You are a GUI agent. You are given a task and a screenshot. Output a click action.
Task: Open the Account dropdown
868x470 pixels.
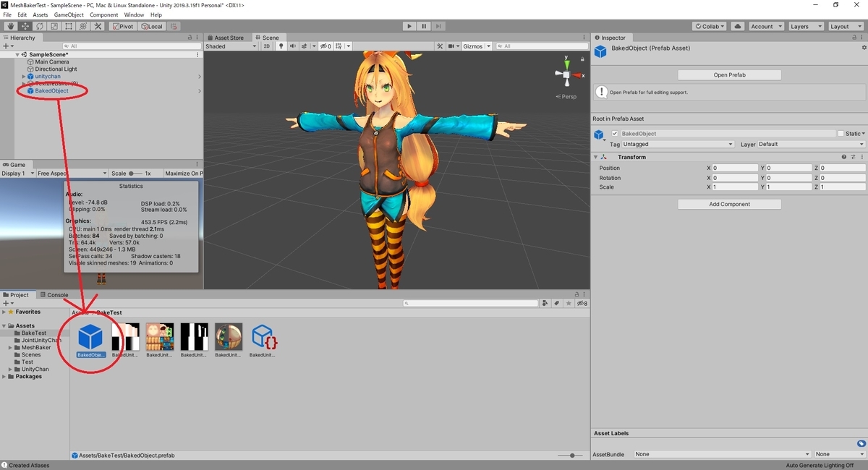coord(766,27)
